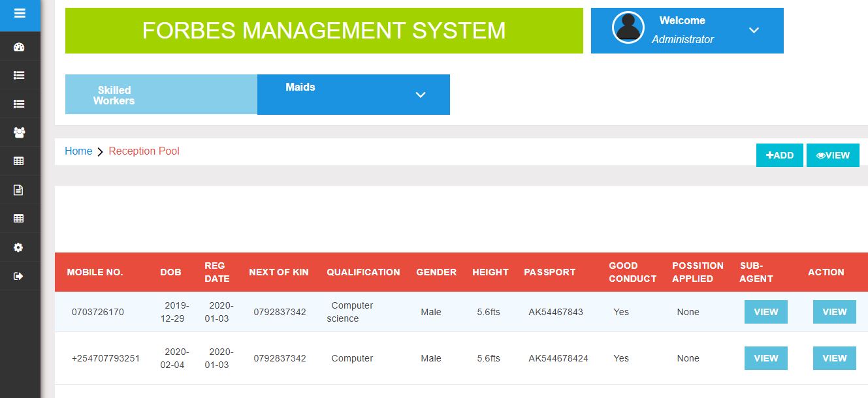868x398 pixels.
Task: Click DOB cell 2020-02-04
Action: click(176, 358)
